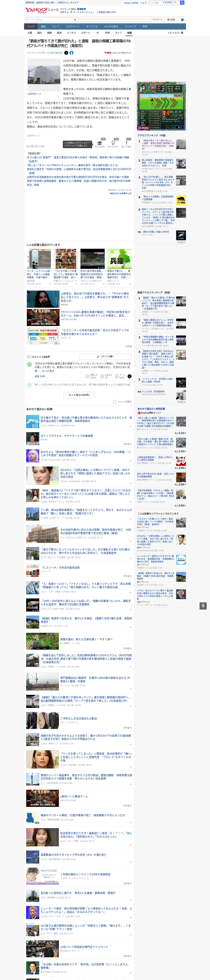Open the みんなの意見 tab
Viewport: 210px width, 980px height.
coord(111,27)
